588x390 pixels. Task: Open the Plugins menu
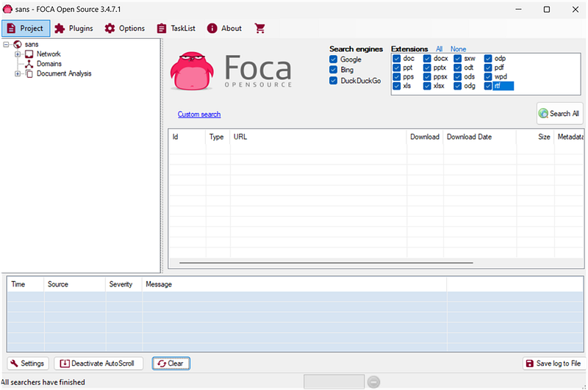(74, 28)
